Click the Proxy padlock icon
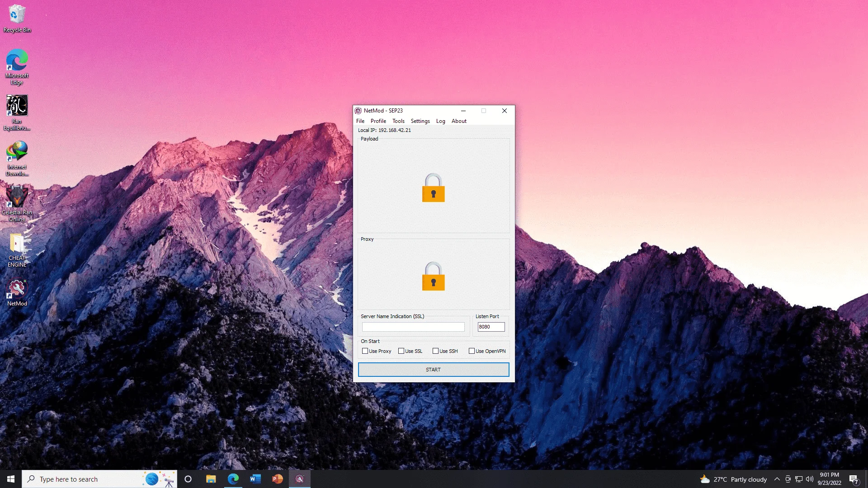Screen dimensions: 868x488 coord(433,276)
